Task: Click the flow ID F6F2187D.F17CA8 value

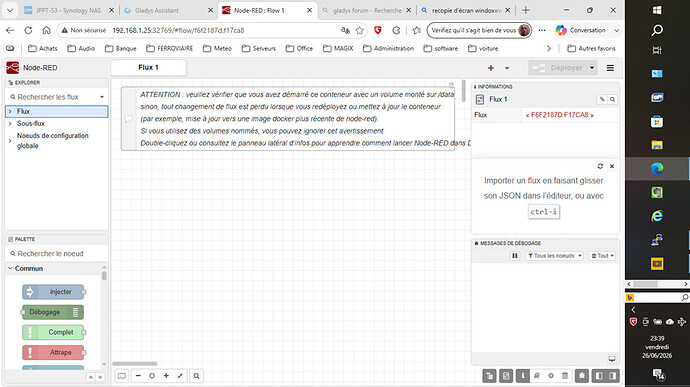Action: coord(559,115)
